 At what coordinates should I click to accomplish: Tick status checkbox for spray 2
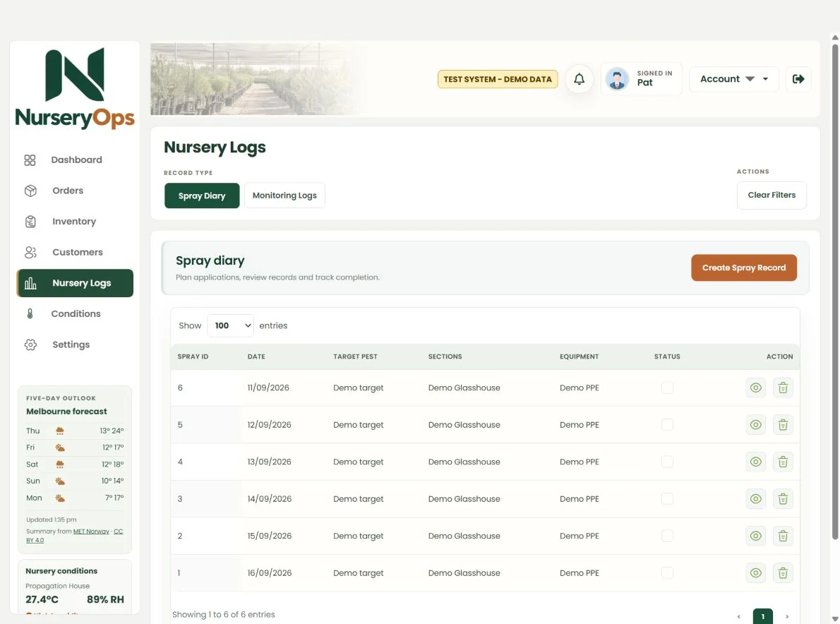coord(667,536)
